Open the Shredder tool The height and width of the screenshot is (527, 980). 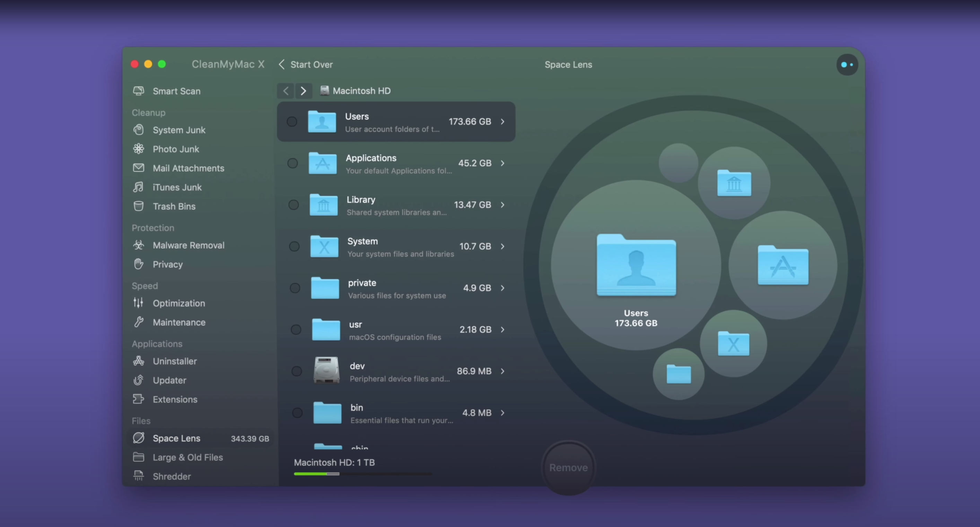pyautogui.click(x=171, y=476)
